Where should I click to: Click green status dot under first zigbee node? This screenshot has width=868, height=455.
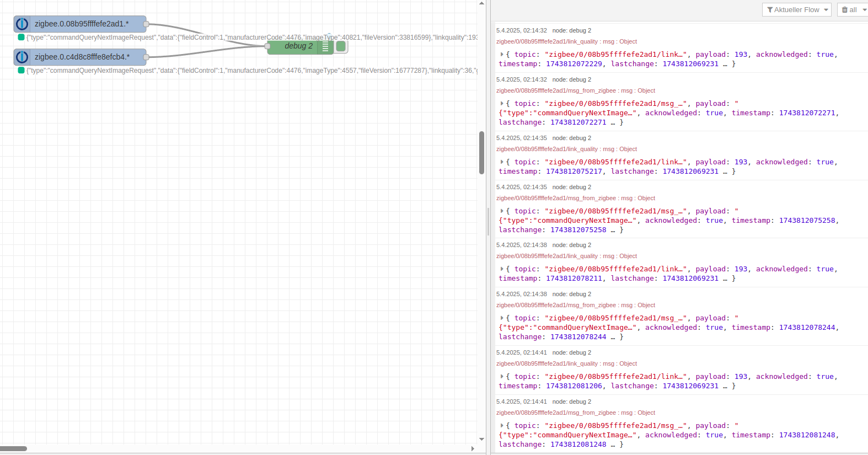[21, 38]
